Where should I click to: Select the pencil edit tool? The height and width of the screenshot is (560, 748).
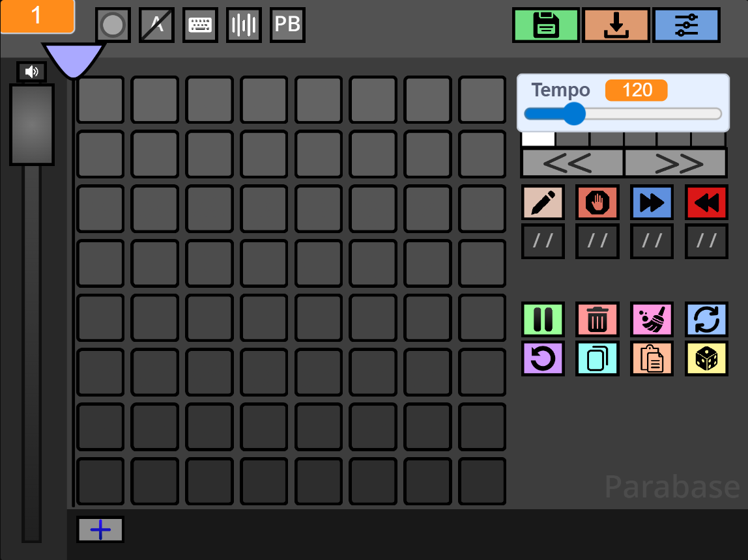click(x=543, y=202)
